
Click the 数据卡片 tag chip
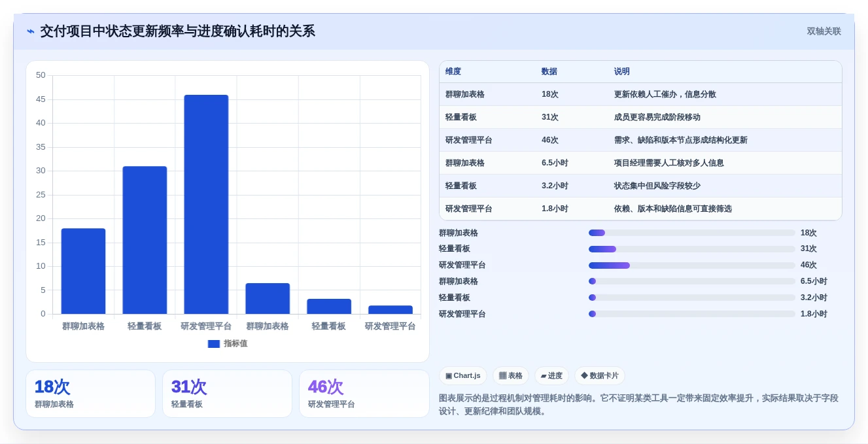point(600,375)
